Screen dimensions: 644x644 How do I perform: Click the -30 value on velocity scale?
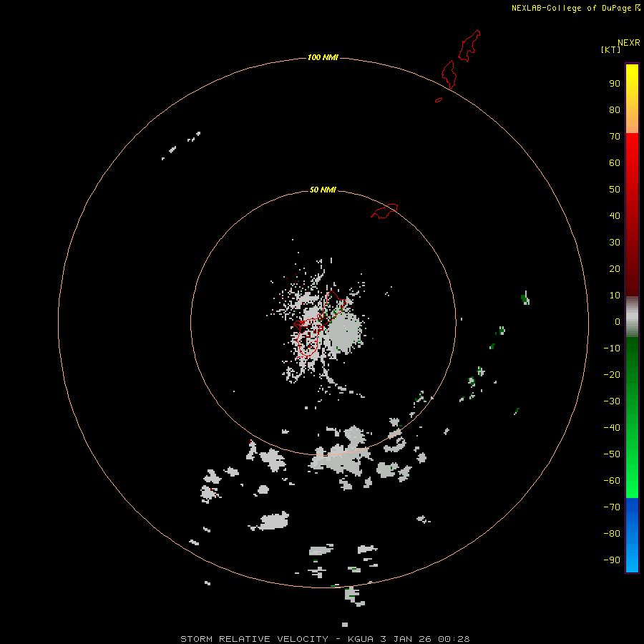point(612,401)
